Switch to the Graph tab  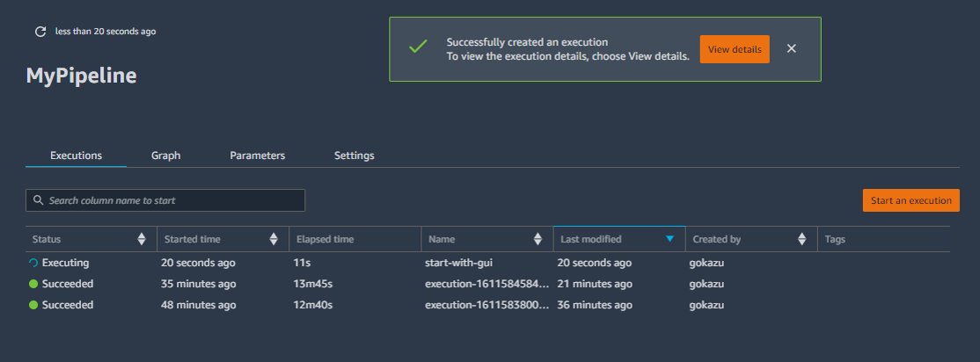point(165,156)
